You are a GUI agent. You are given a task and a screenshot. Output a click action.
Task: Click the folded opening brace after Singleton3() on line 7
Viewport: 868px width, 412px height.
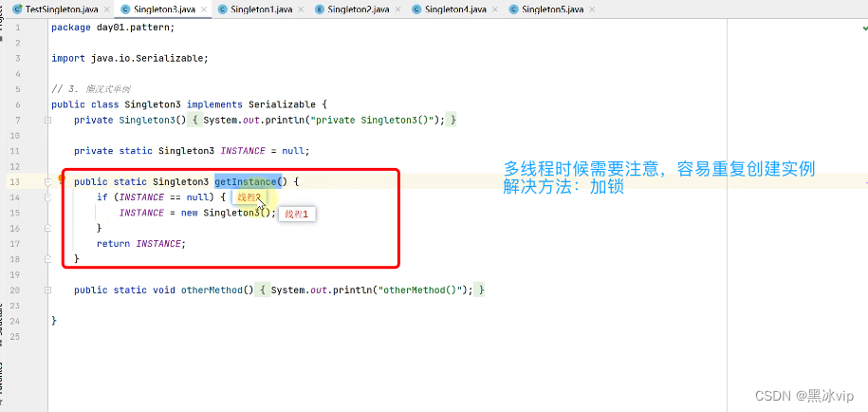[x=194, y=120]
